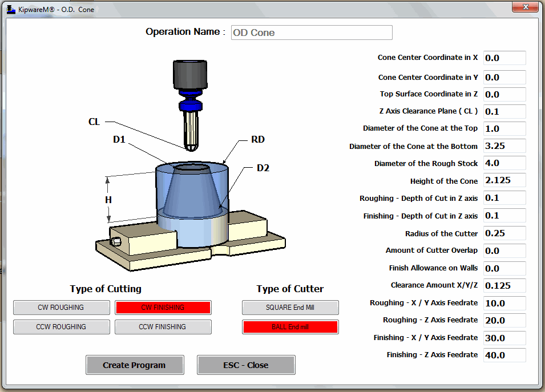Screen dimensions: 545x392
Task: Switch cutter to SQUARE End Mill
Action: pyautogui.click(x=290, y=308)
